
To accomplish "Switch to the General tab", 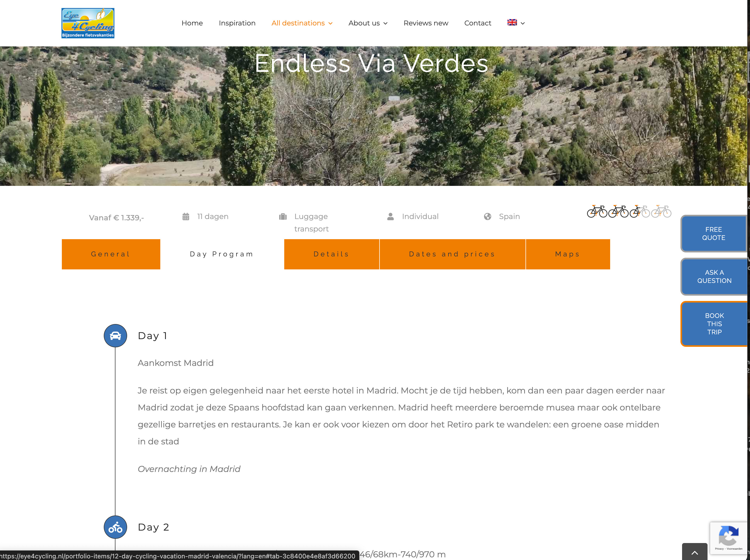I will click(x=111, y=254).
